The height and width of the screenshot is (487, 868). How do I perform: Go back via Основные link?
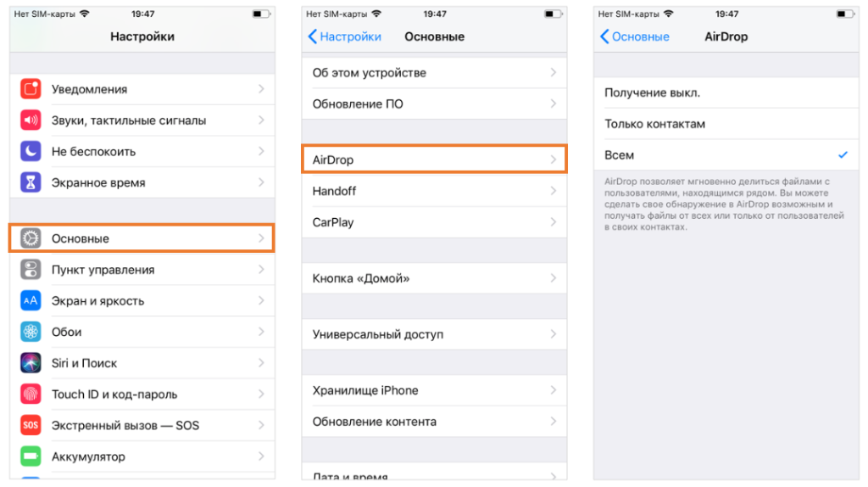click(x=634, y=36)
